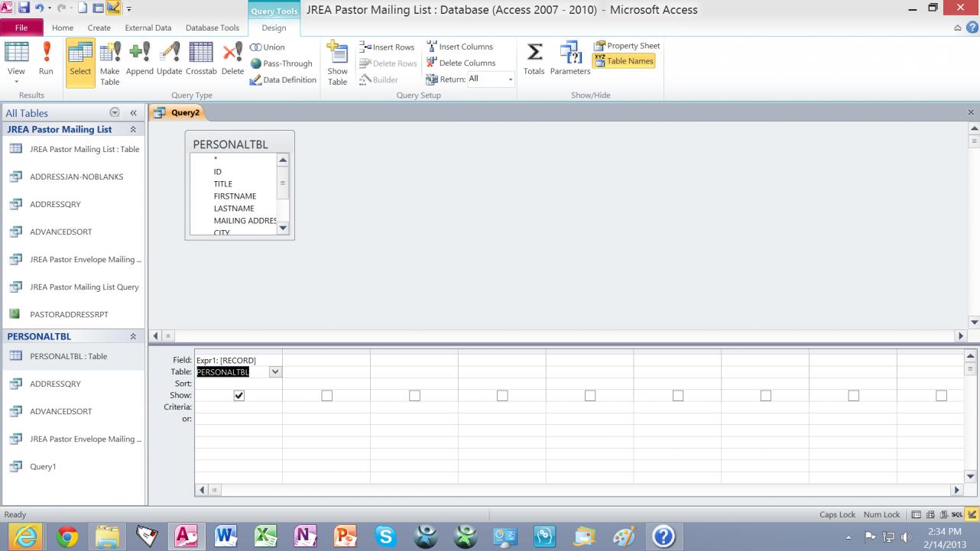Save using the Quick Access Toolbar

[x=24, y=8]
